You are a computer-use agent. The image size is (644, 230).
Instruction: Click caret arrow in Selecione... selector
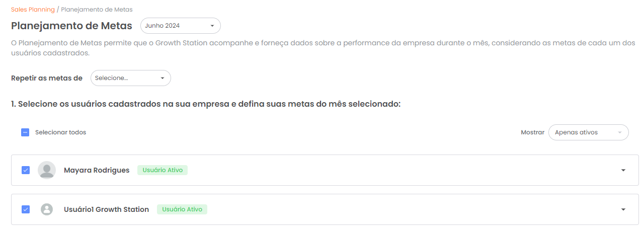coord(163,78)
